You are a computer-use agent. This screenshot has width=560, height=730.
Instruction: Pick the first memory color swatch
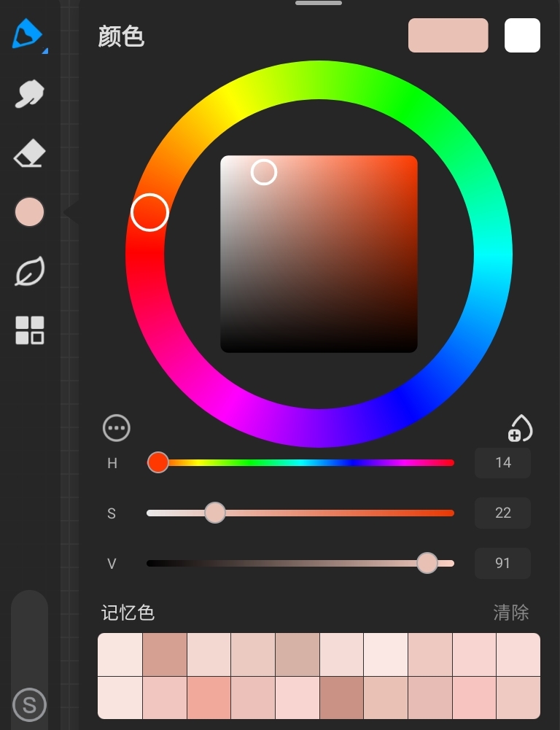point(120,655)
